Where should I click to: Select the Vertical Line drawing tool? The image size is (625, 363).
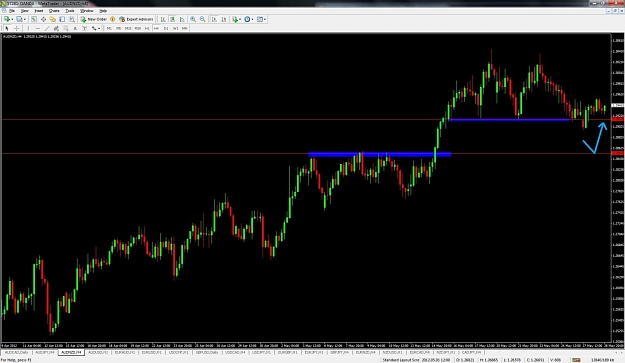28,28
